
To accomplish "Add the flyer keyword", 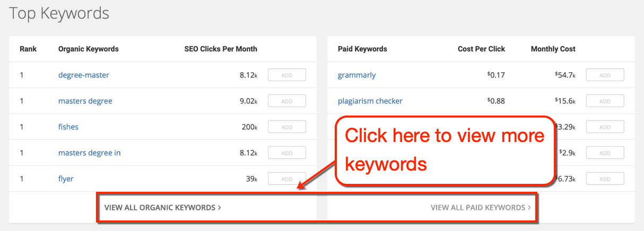I will pos(286,179).
